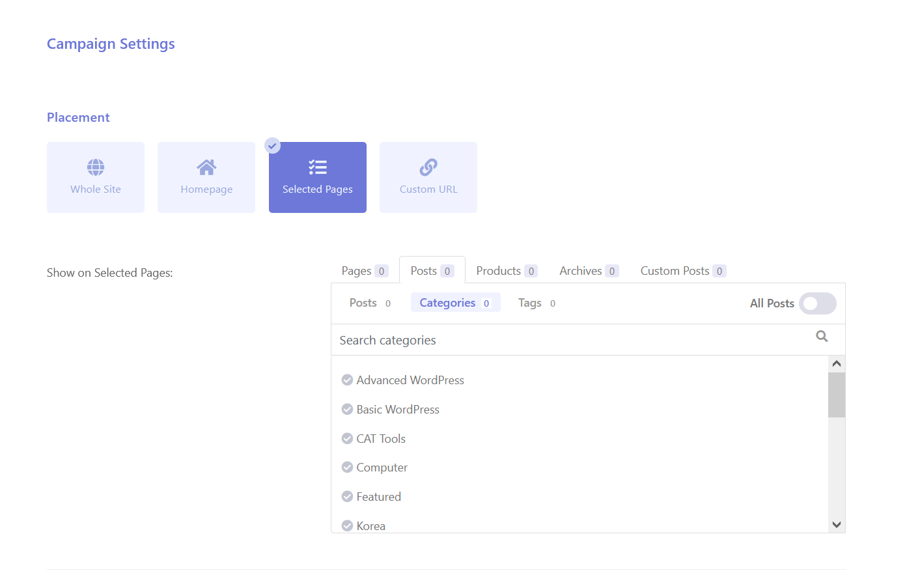Open the Custom Posts tab
This screenshot has height=588, width=907.
pos(683,271)
